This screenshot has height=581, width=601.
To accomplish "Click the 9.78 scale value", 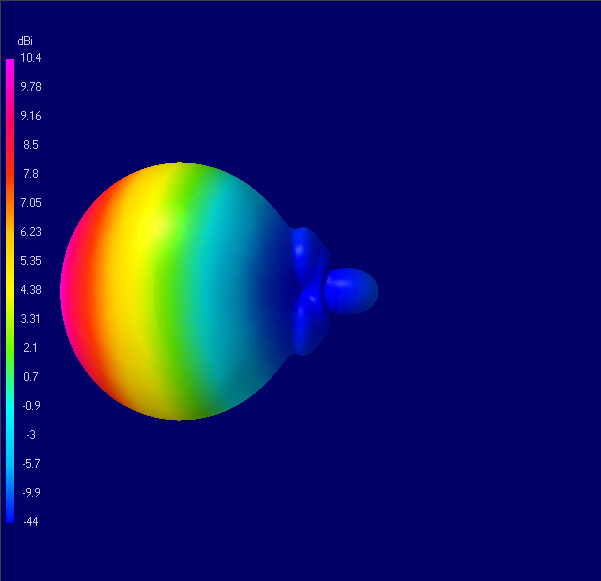I will tap(31, 87).
